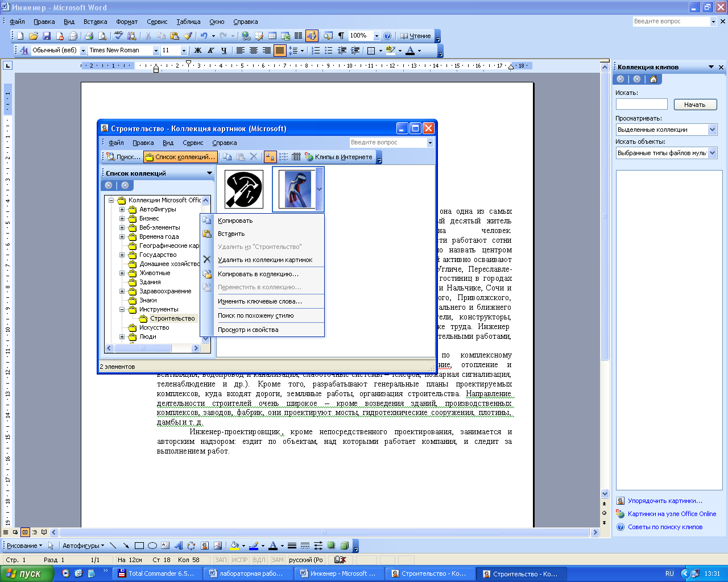Collapse the Инструменты folder in tree
Viewport: 728px width, 582px height.
122,309
